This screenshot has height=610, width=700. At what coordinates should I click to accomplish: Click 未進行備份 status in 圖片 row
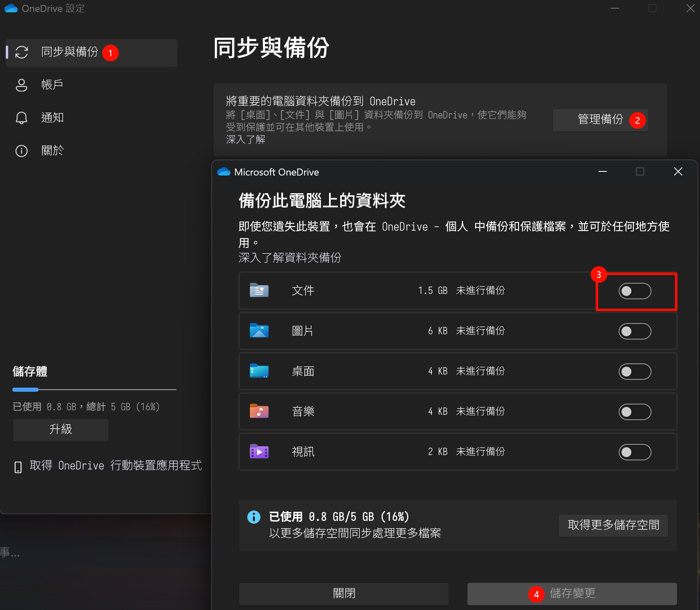[480, 331]
